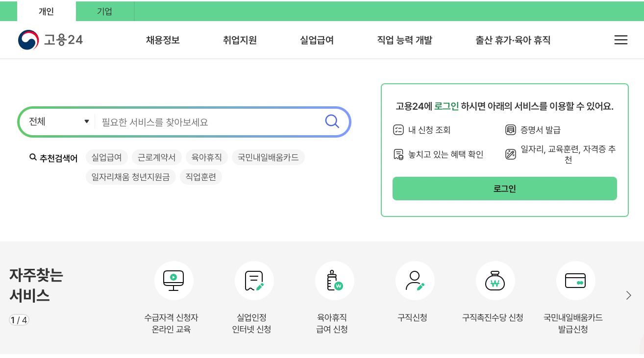This screenshot has width=644, height=358.
Task: Switch to the 기업 tab
Action: [x=105, y=12]
